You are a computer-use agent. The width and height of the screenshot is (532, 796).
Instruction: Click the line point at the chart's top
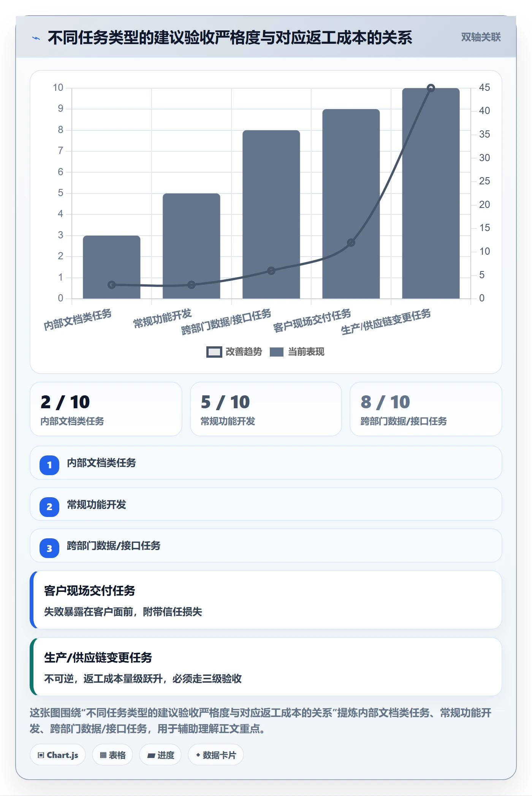431,88
